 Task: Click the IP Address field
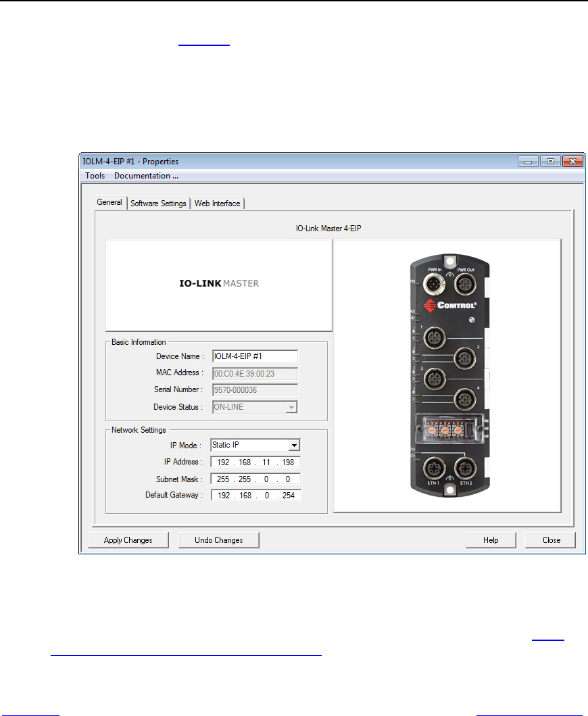(255, 462)
